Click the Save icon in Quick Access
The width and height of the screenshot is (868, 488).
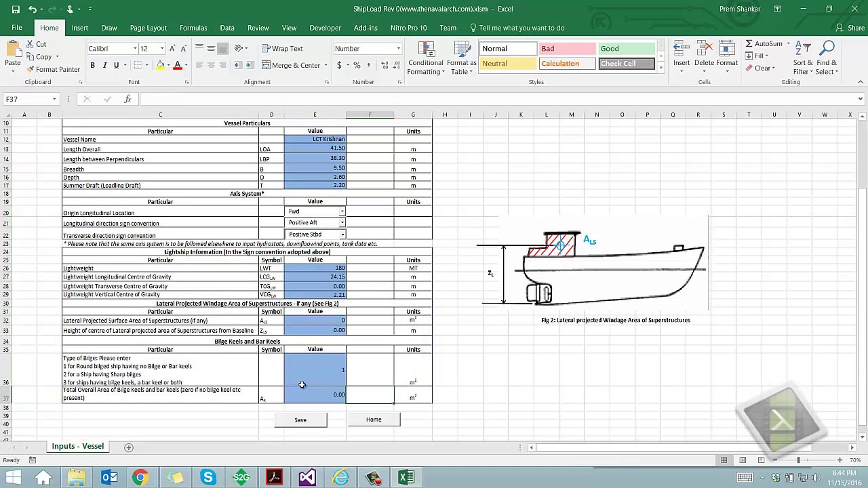coord(15,9)
